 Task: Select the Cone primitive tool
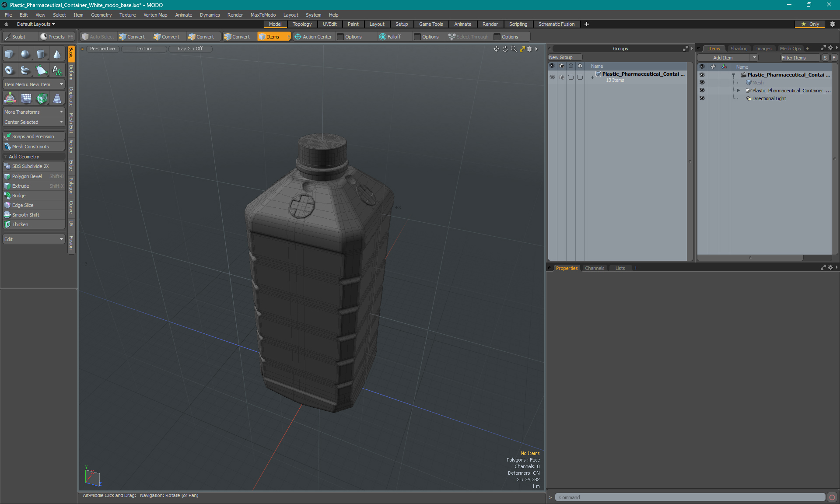pyautogui.click(x=57, y=54)
